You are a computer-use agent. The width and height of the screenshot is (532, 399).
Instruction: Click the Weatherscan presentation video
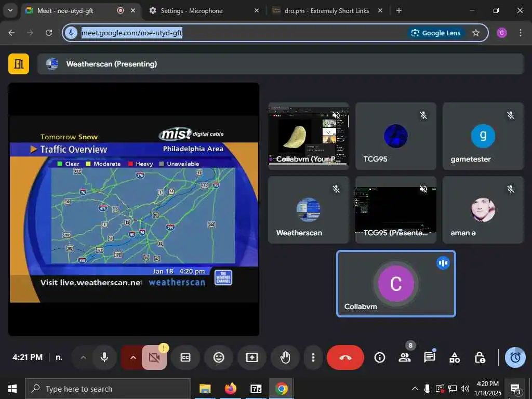pos(134,209)
